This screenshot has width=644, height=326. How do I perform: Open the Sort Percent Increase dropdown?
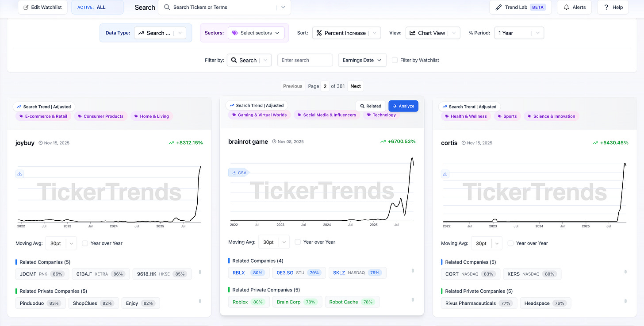coord(346,33)
